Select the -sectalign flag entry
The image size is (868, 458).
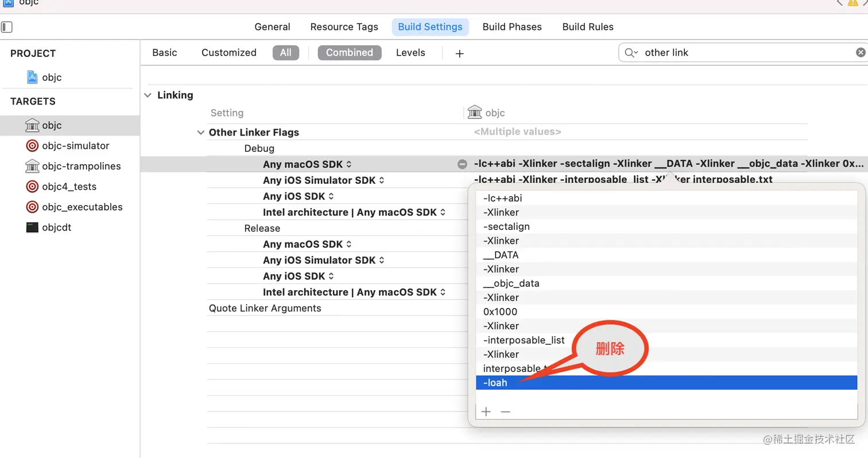[666, 226]
